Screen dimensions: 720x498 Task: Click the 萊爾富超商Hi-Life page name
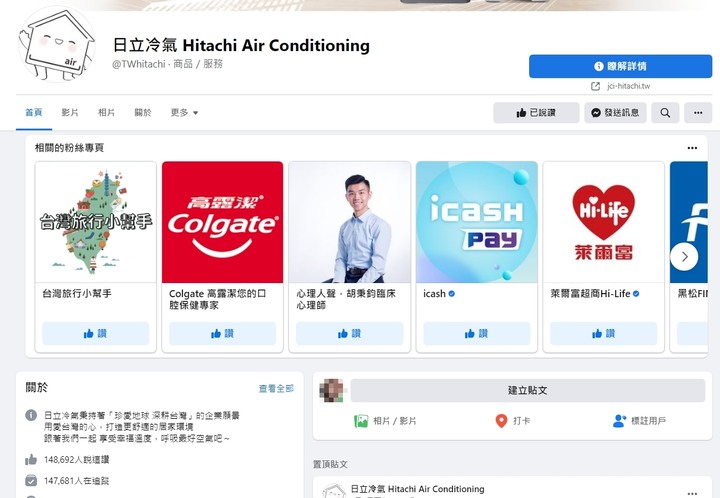tap(590, 293)
